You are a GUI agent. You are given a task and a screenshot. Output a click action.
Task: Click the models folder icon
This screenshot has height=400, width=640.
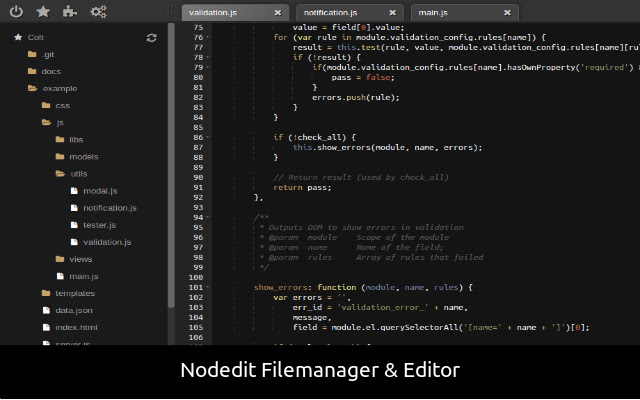coord(60,156)
